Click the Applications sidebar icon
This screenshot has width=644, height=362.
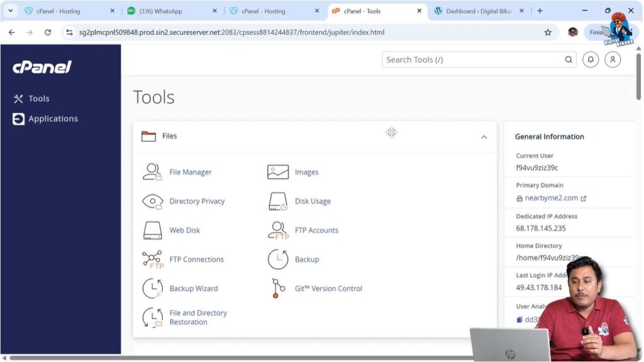coord(18,119)
